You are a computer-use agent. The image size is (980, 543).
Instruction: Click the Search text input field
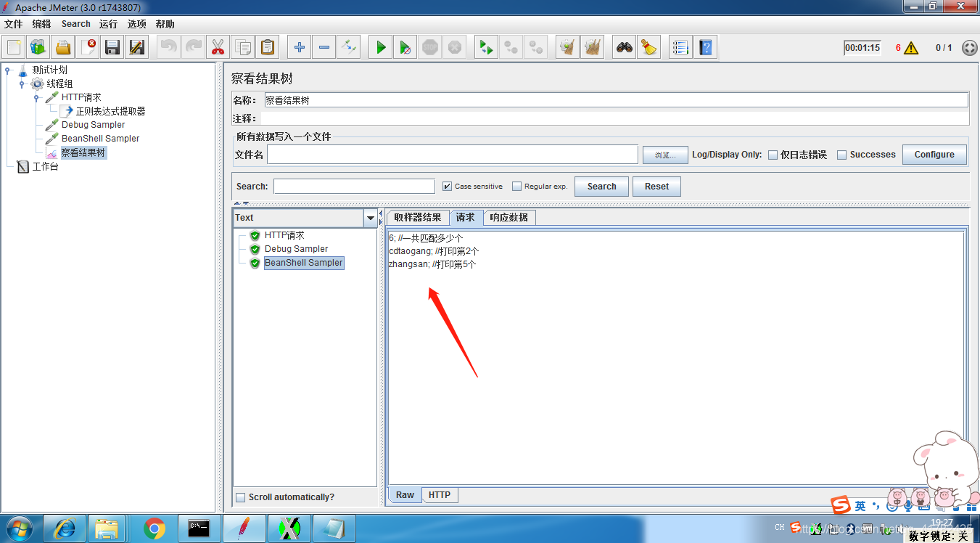point(354,187)
